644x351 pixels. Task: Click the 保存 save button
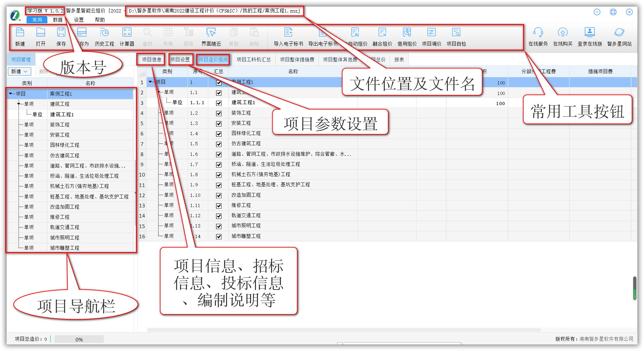pyautogui.click(x=61, y=36)
